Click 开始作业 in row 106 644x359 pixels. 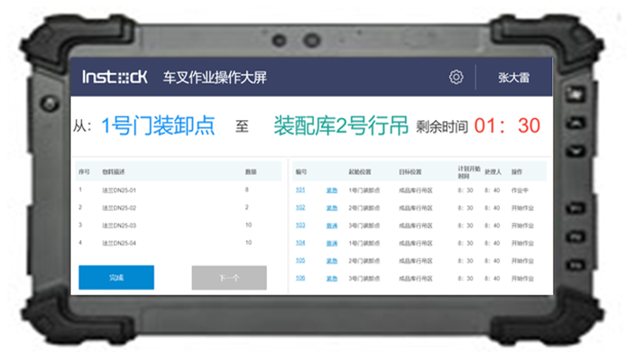click(522, 279)
